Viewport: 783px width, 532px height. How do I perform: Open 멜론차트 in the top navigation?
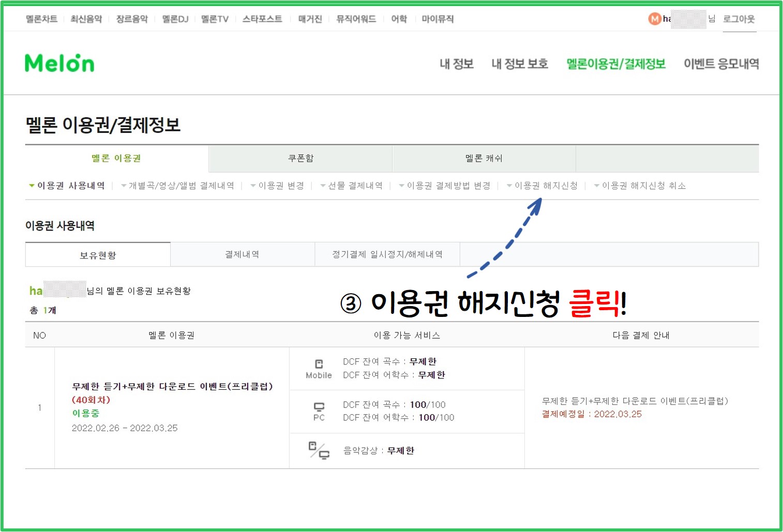pos(41,19)
